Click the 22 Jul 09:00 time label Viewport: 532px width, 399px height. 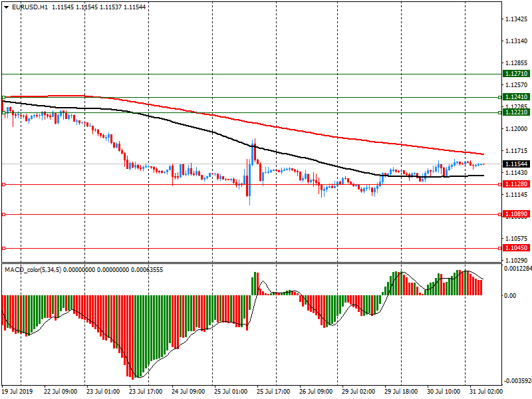click(61, 392)
